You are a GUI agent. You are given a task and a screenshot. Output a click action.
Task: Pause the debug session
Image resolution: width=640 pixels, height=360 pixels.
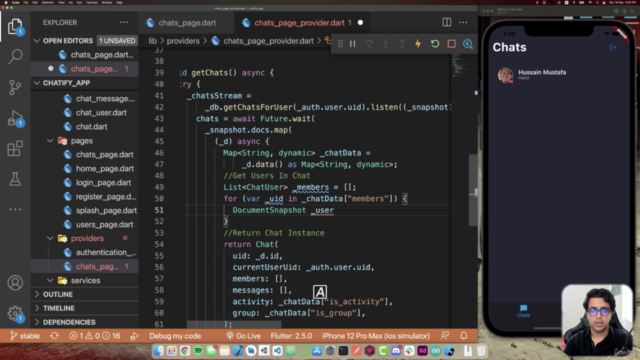tap(352, 44)
